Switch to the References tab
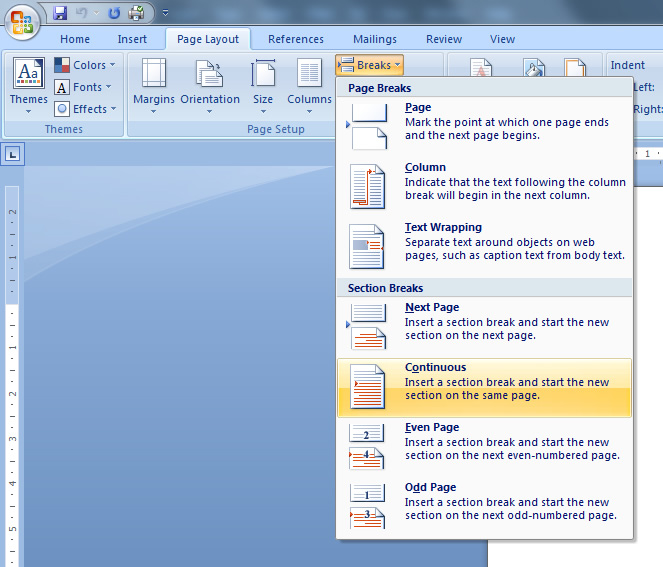The image size is (663, 567). [296, 39]
